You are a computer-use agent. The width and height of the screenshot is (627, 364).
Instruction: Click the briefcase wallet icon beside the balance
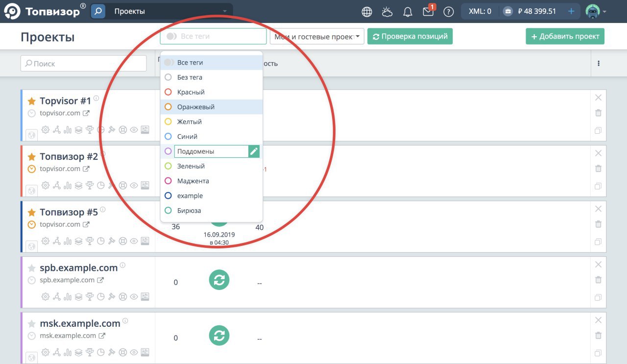click(508, 11)
